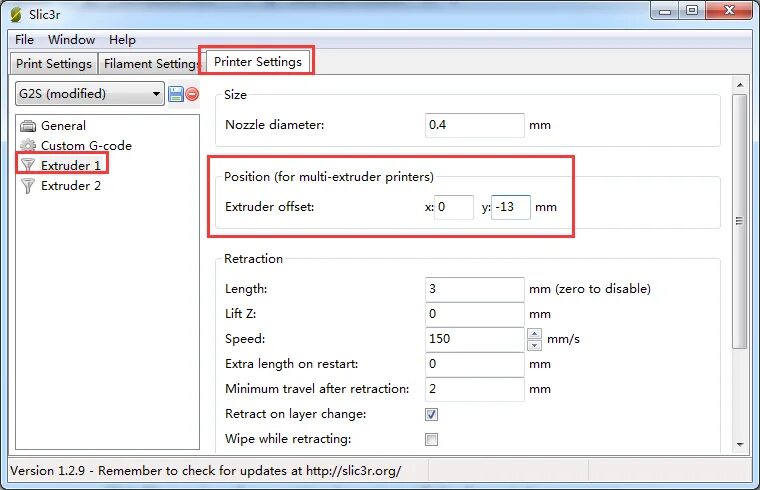
Task: Select Custom G-code in the settings tree
Action: (86, 146)
